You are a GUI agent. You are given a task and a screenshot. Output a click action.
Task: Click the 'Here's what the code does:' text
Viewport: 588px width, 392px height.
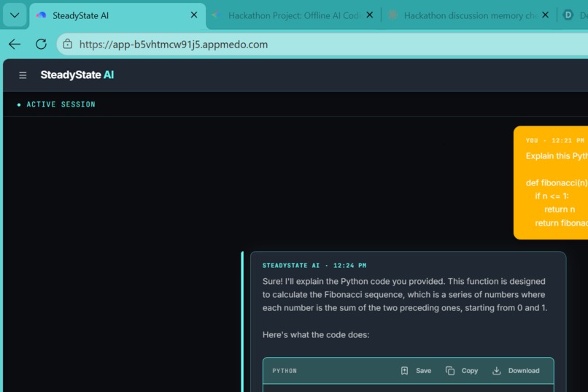pyautogui.click(x=316, y=334)
